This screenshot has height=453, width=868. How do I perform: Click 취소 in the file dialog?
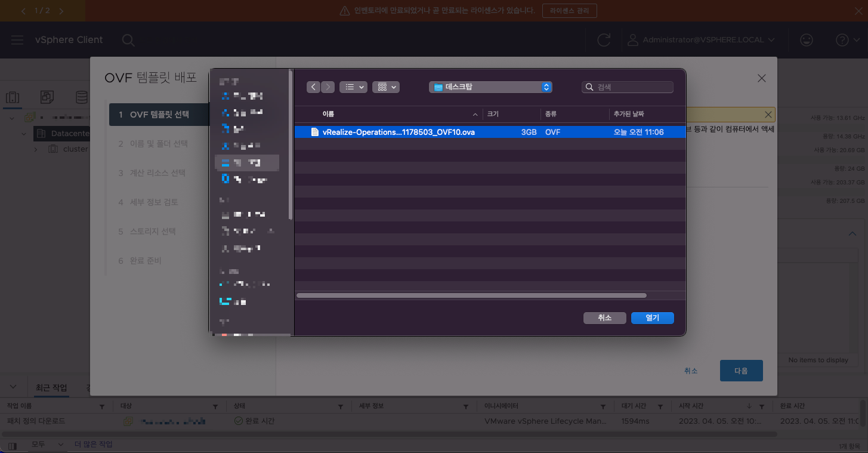click(605, 318)
